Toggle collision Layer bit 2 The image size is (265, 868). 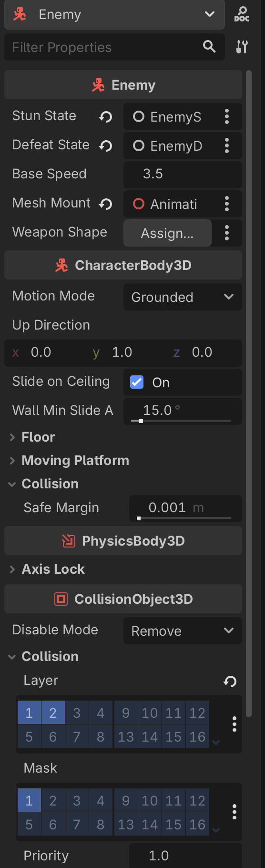[53, 713]
